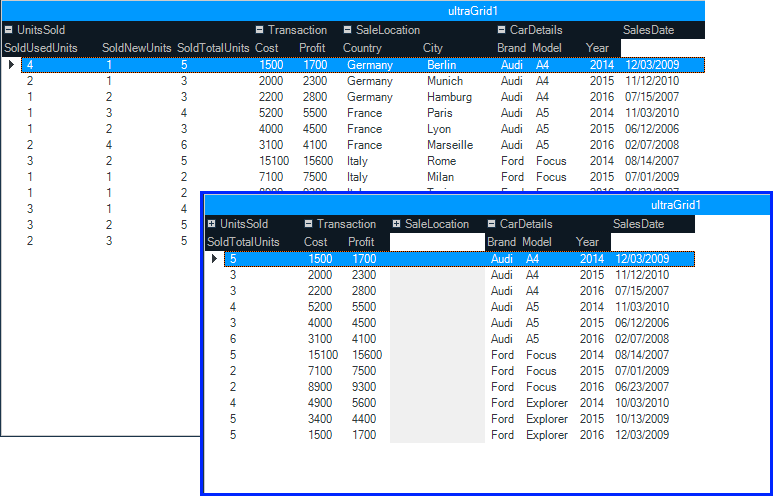
Task: Click the row selector arrow in the back grid
Action: pyautogui.click(x=11, y=65)
